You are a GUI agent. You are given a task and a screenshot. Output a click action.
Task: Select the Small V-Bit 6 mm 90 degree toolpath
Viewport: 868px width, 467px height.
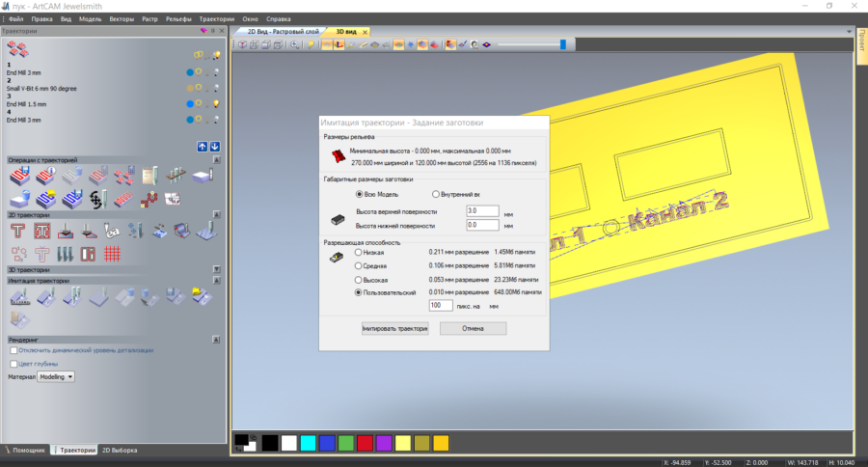[x=41, y=89]
